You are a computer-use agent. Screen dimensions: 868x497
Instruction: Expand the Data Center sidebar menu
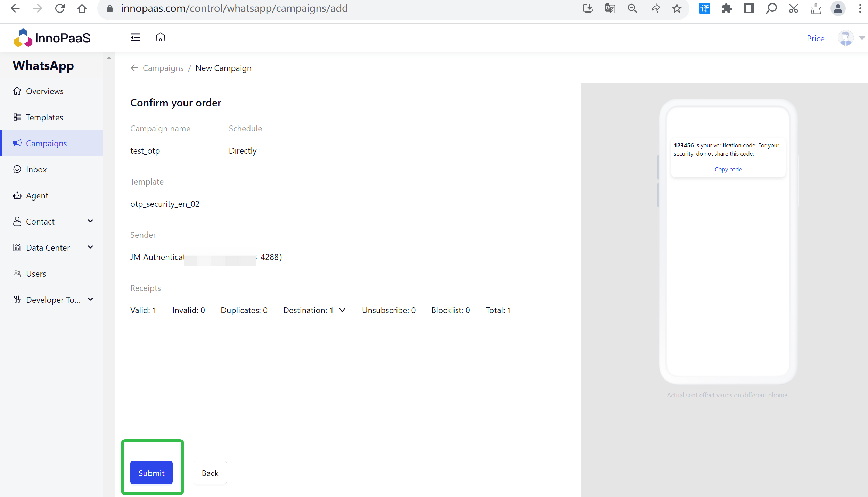[x=90, y=247]
